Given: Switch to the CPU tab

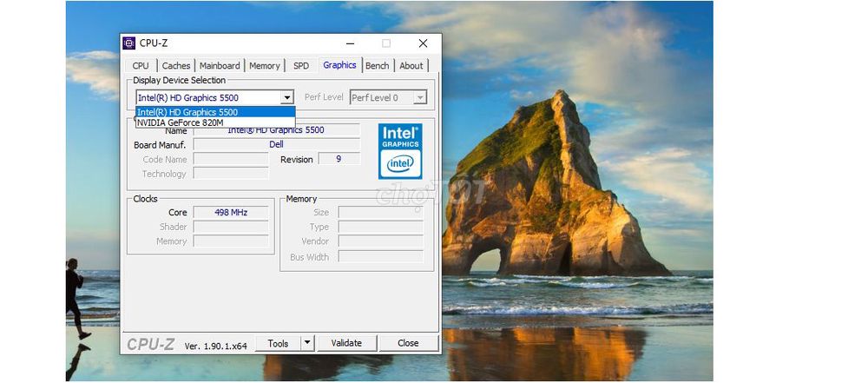Looking at the screenshot, I should 141,65.
